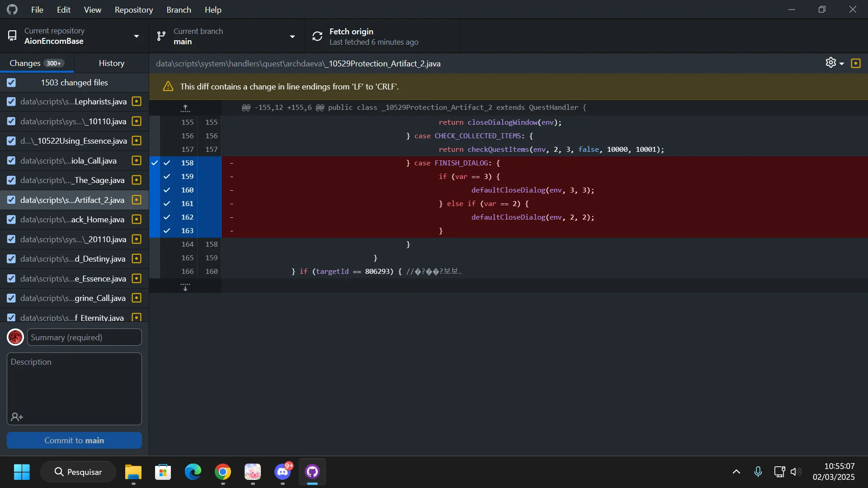The image size is (868, 488).
Task: Click the Summary input field
Action: [x=84, y=337]
